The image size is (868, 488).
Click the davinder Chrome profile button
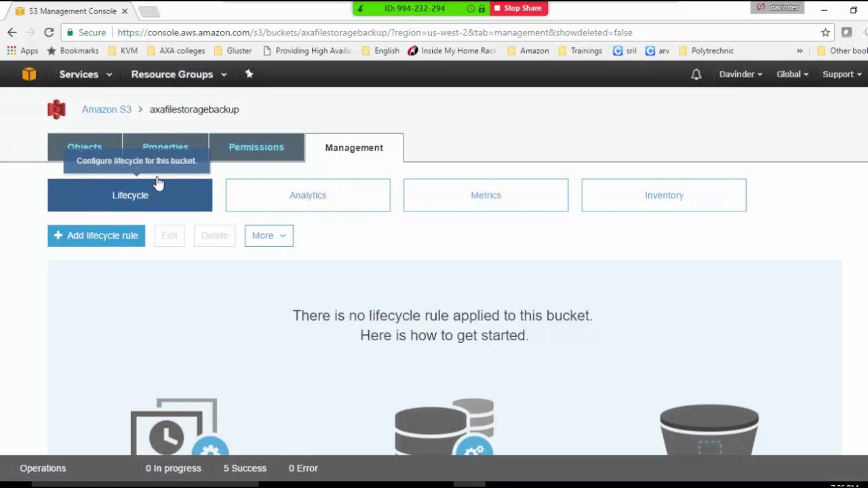coord(777,7)
